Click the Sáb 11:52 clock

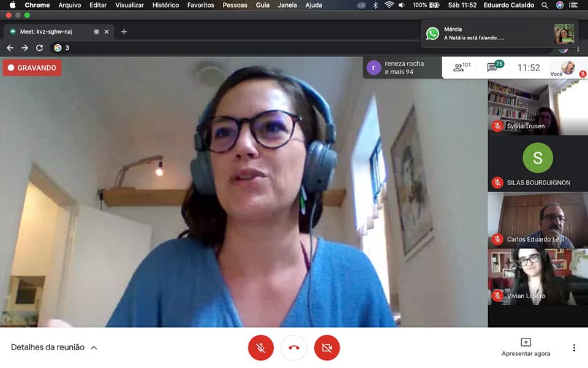pyautogui.click(x=462, y=5)
